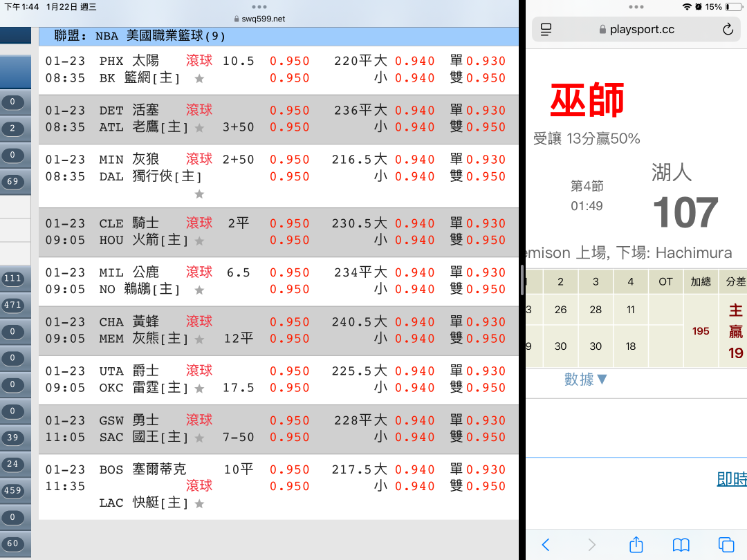Tap the star under DAL 獨行俠
This screenshot has height=560, width=747.
[x=199, y=194]
